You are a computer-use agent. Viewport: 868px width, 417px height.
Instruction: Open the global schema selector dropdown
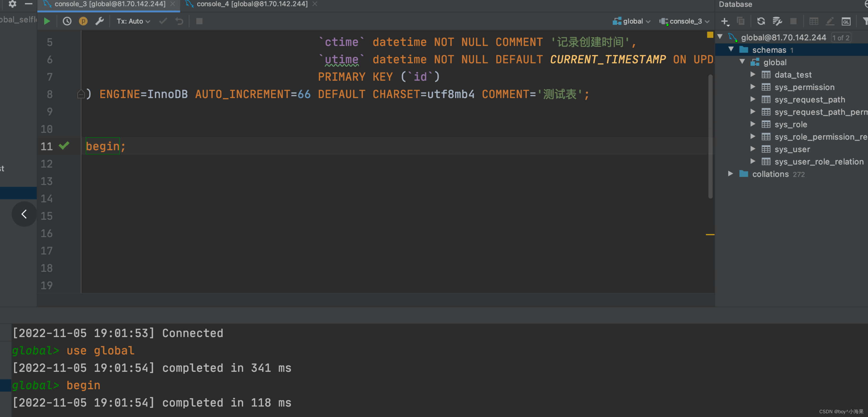click(631, 21)
